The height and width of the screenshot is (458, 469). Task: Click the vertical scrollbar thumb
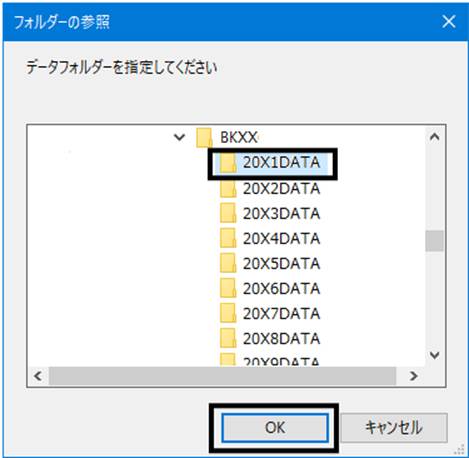pyautogui.click(x=435, y=241)
